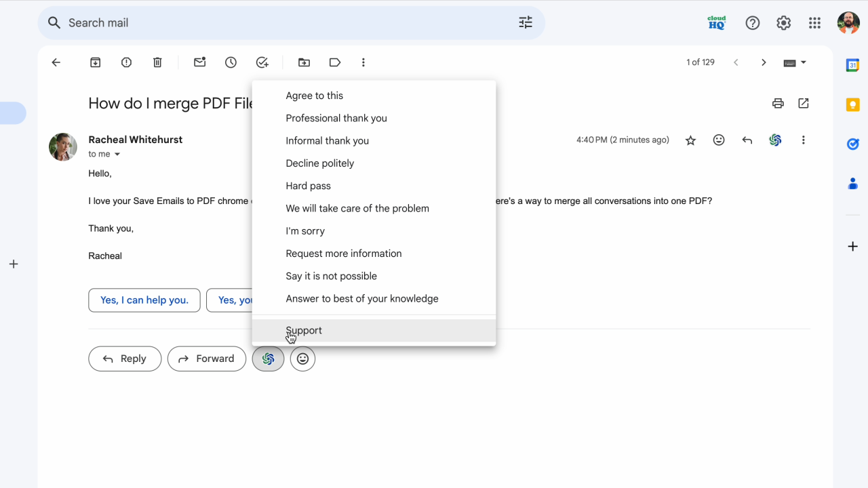Open the input tools keyboard dropdown
The width and height of the screenshot is (868, 488).
tap(794, 62)
